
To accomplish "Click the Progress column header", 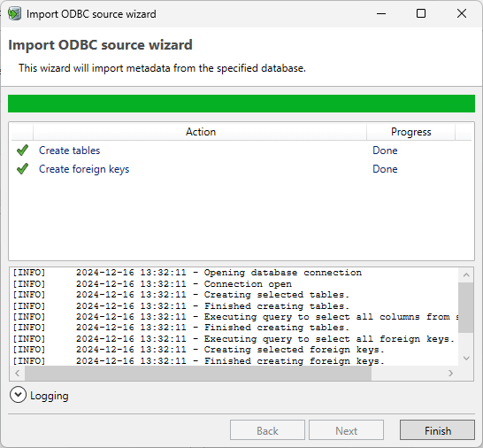I will (410, 132).
